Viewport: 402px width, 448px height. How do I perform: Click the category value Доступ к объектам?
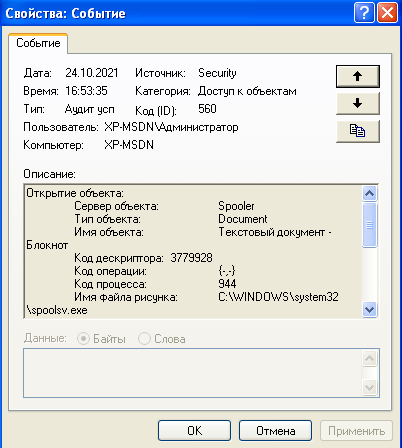click(247, 91)
